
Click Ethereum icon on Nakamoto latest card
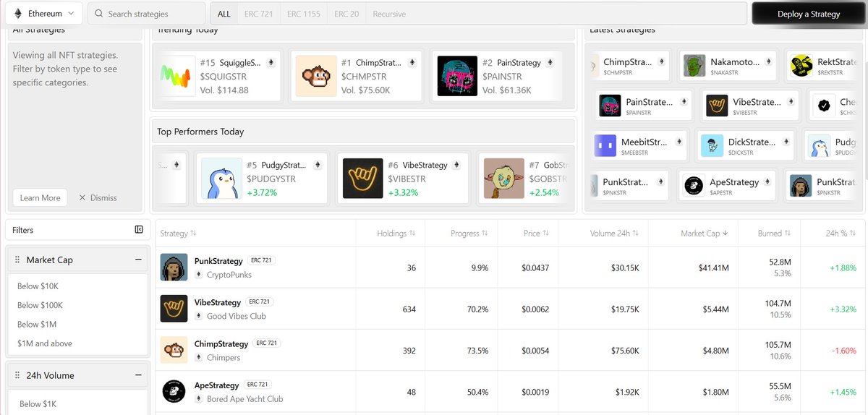pos(769,62)
